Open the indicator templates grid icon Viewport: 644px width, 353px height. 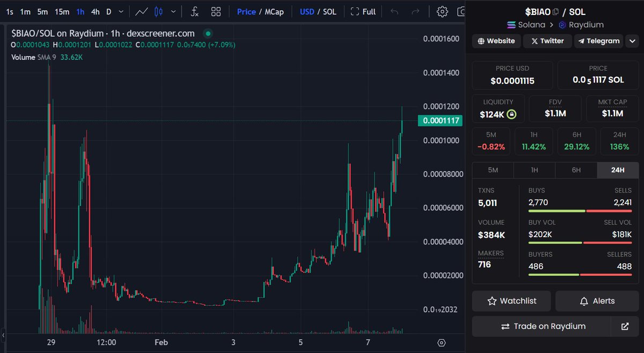click(216, 11)
